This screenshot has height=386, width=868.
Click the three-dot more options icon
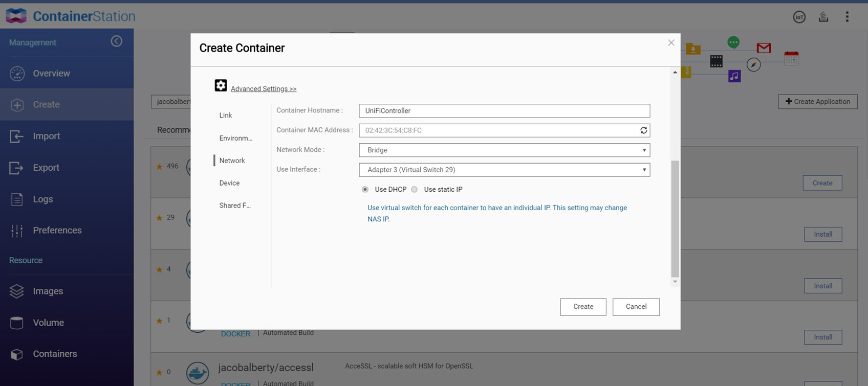tap(847, 17)
